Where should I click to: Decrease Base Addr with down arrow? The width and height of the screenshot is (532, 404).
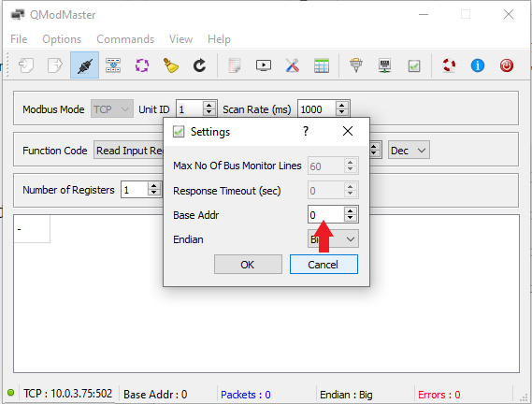point(351,218)
